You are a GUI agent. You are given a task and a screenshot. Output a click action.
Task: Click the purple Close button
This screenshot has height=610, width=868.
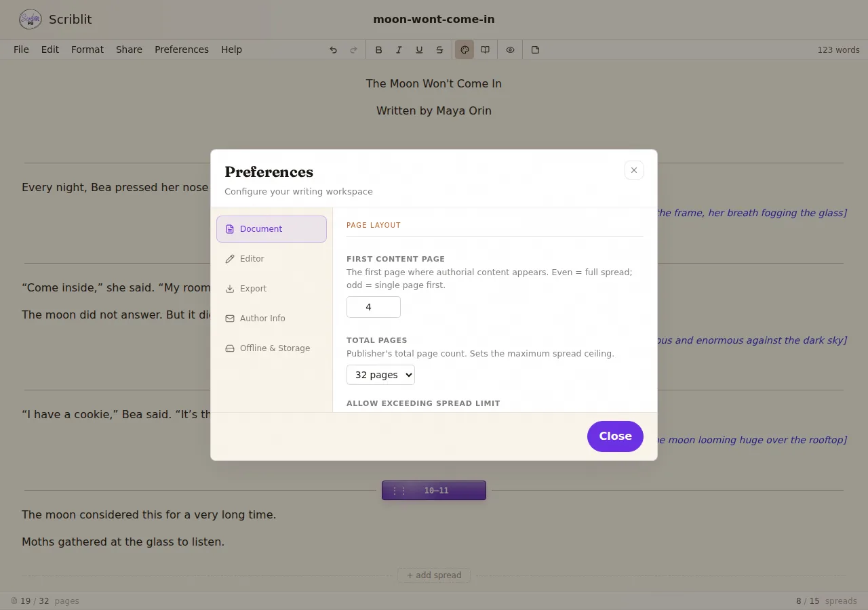[615, 436]
